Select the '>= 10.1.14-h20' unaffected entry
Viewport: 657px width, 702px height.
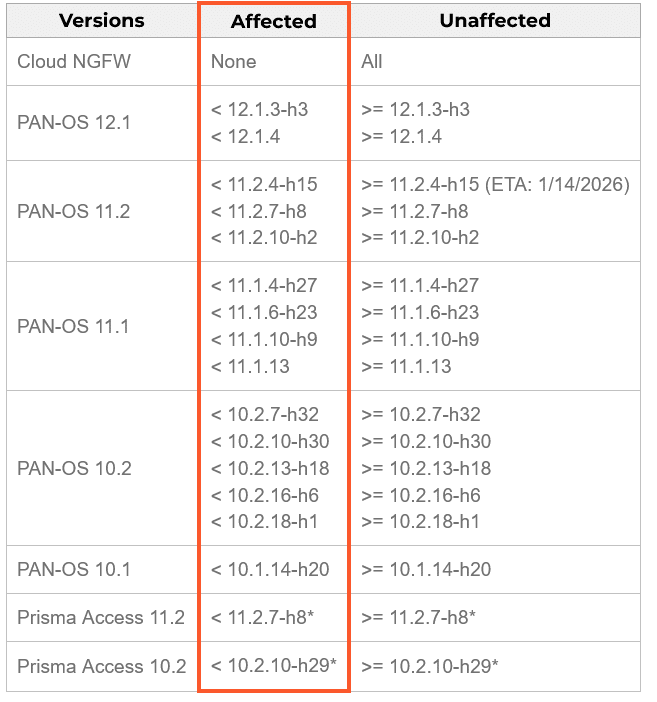tap(426, 569)
